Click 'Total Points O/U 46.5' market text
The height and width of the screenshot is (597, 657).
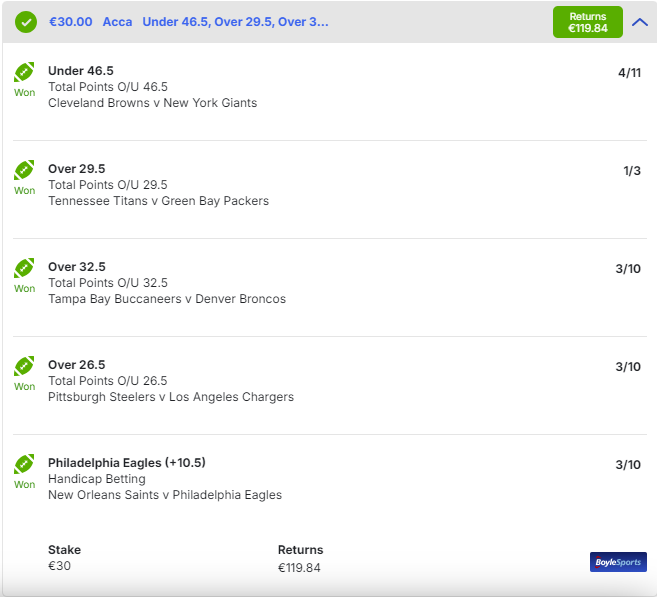(x=108, y=87)
